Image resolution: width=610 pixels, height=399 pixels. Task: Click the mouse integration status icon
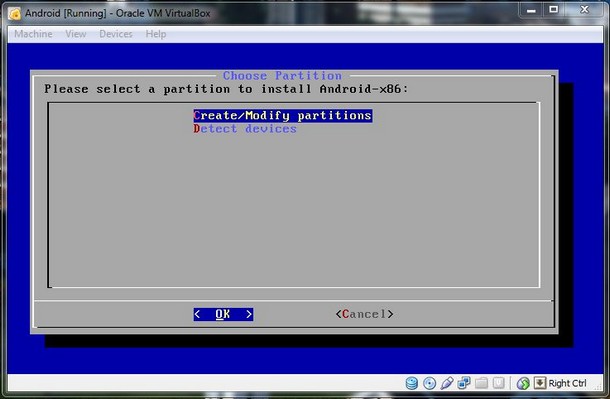(523, 383)
